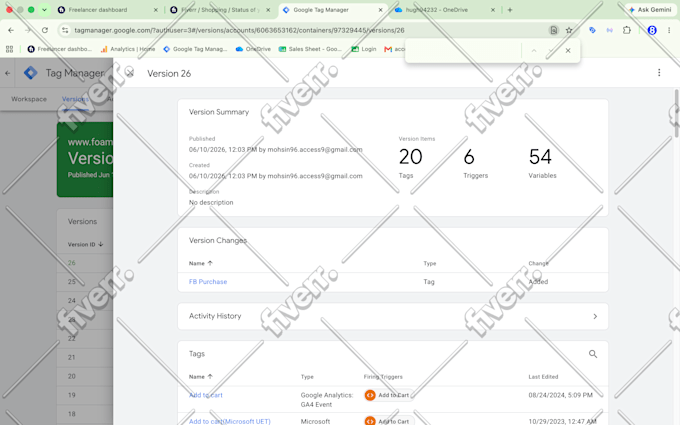Image resolution: width=680 pixels, height=425 pixels.
Task: Close the Google Tag Manager browser tab
Action: [x=380, y=10]
